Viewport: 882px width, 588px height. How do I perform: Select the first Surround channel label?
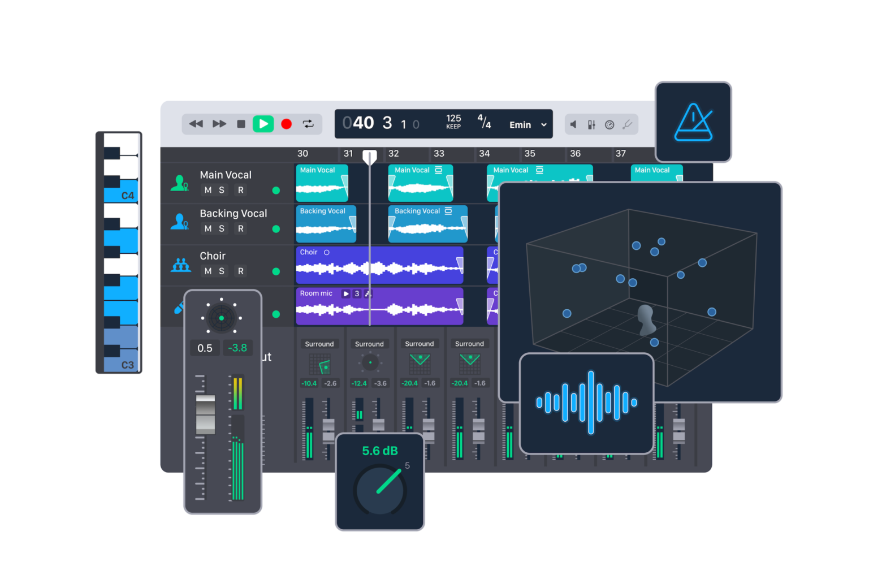(319, 344)
